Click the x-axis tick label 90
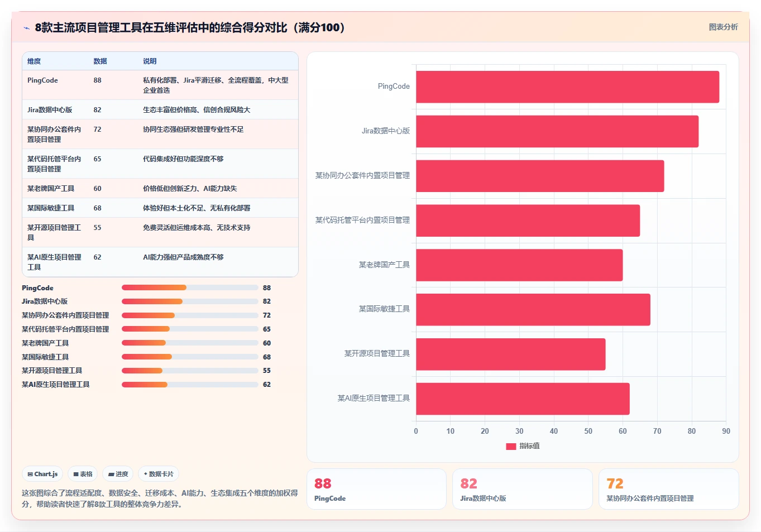This screenshot has height=532, width=761. [726, 432]
